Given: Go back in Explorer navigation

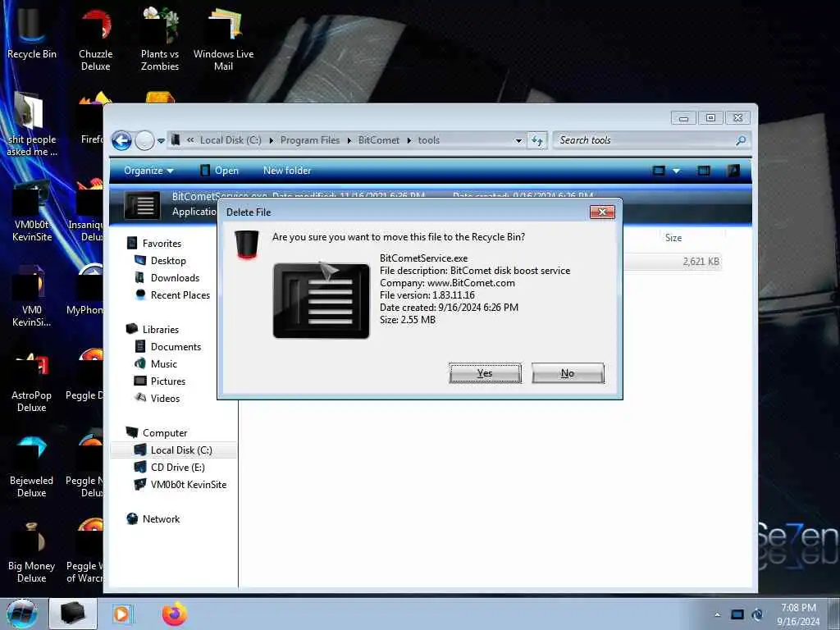Looking at the screenshot, I should [121, 141].
